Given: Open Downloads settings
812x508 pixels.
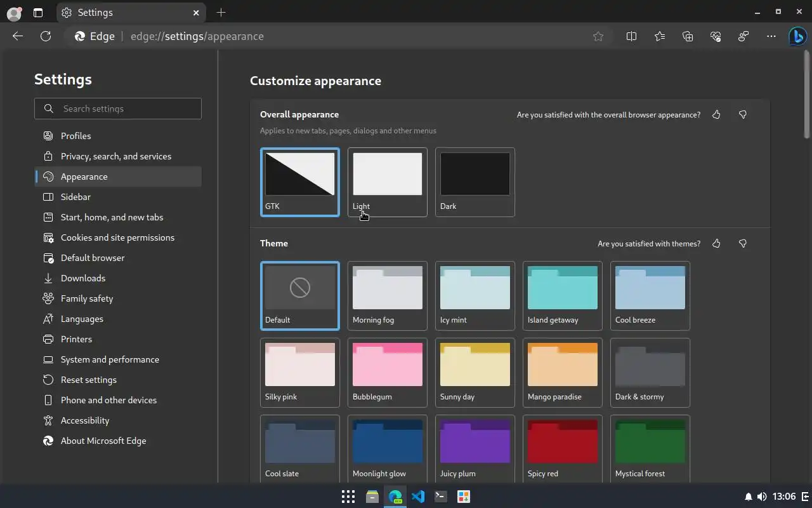Looking at the screenshot, I should pyautogui.click(x=118, y=278).
